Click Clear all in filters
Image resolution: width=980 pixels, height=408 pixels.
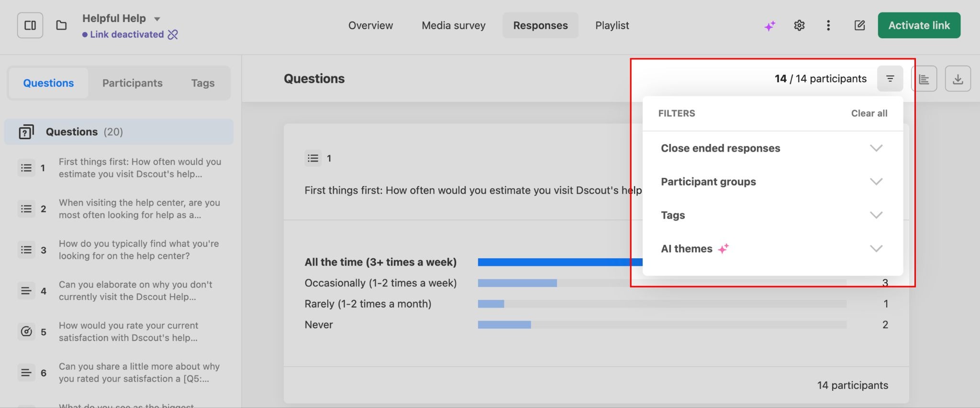[869, 113]
